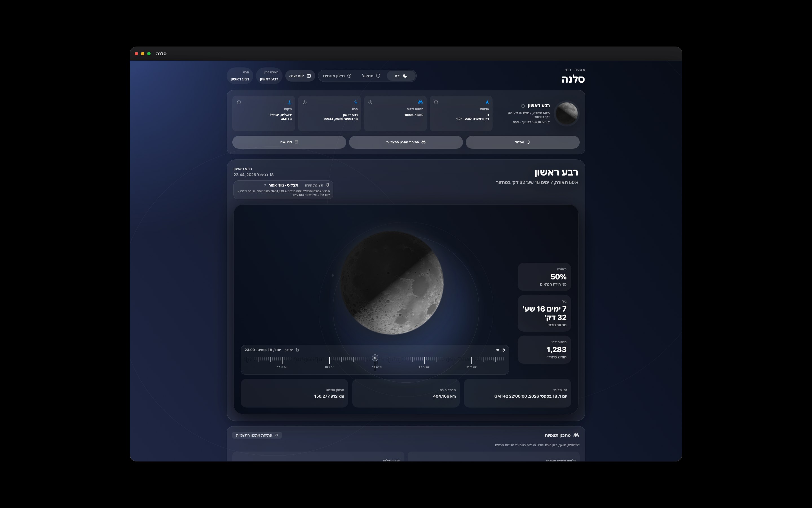Click the small moon phase thumbnail
Screen dimensions: 812x508
pos(566,113)
